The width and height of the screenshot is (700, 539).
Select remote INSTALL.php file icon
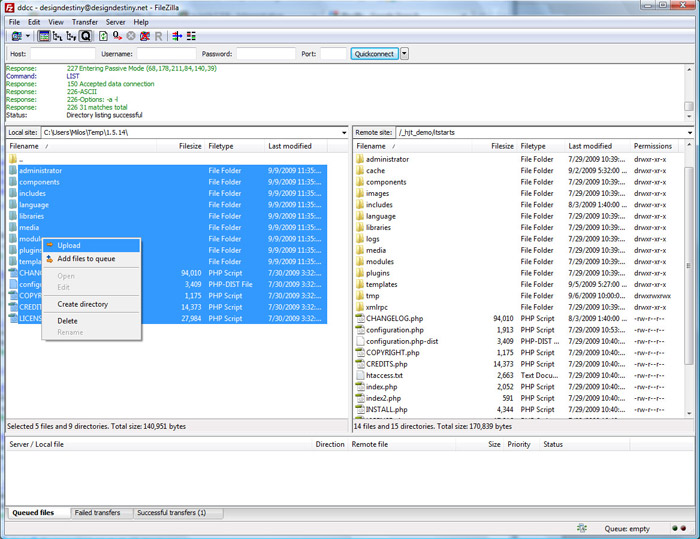[360, 409]
